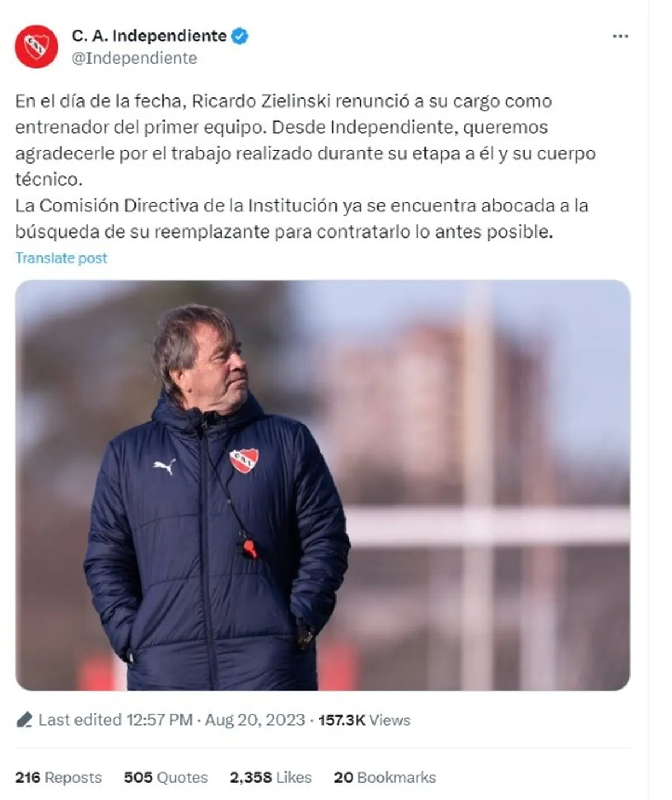Screen dimensions: 672x800
Task: Click the edit pencil icon
Action: tap(24, 720)
